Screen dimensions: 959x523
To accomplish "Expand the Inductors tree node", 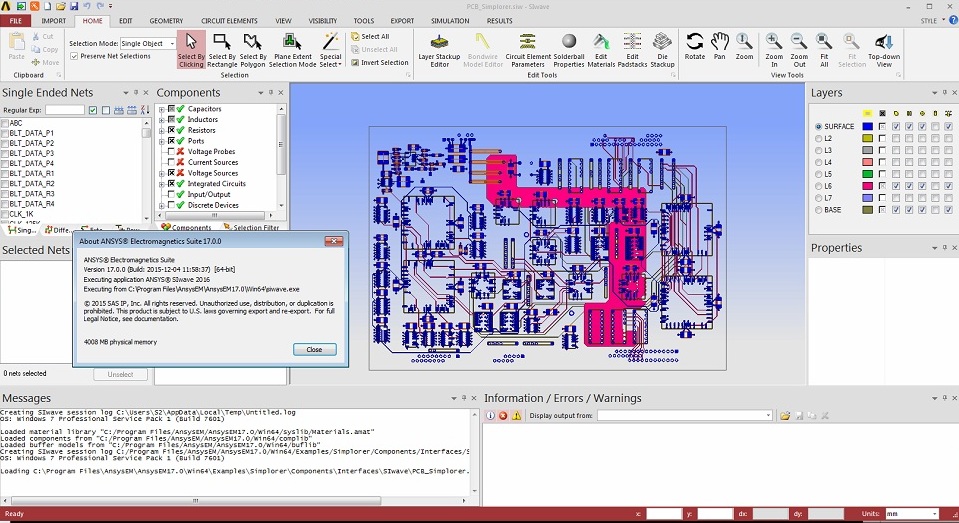I will point(161,120).
